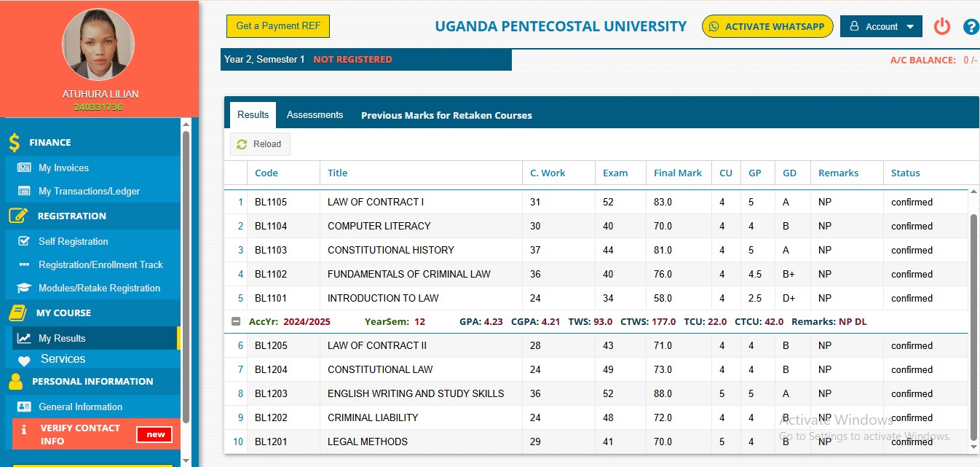Viewport: 980px width, 467px height.
Task: Switch to the Assessments tab
Action: click(x=315, y=115)
